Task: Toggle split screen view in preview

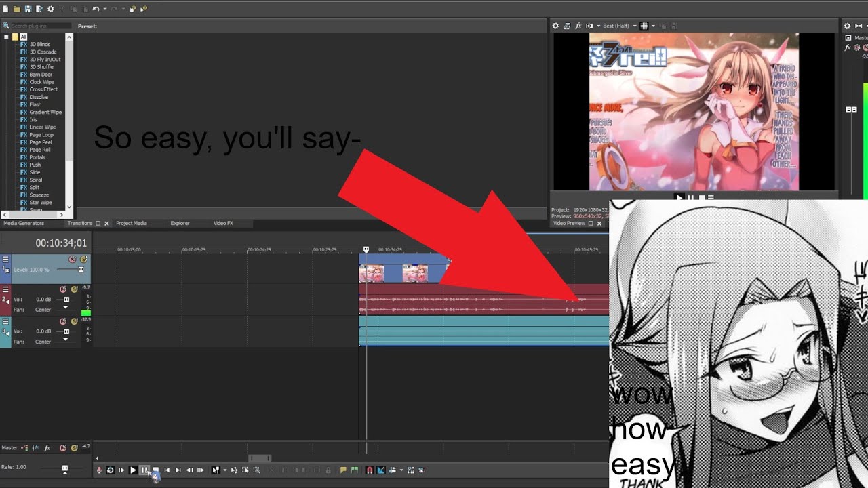Action: click(x=589, y=26)
